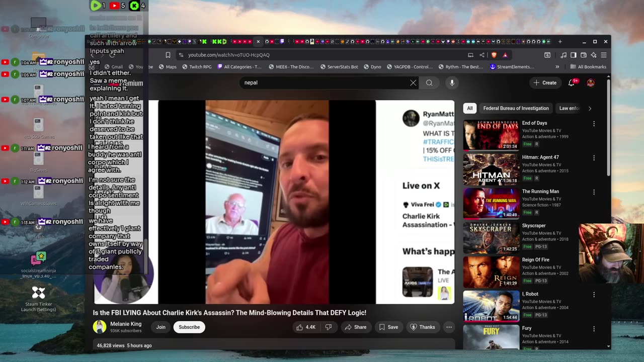Click the screenshot search icon in toolbar

click(x=547, y=55)
